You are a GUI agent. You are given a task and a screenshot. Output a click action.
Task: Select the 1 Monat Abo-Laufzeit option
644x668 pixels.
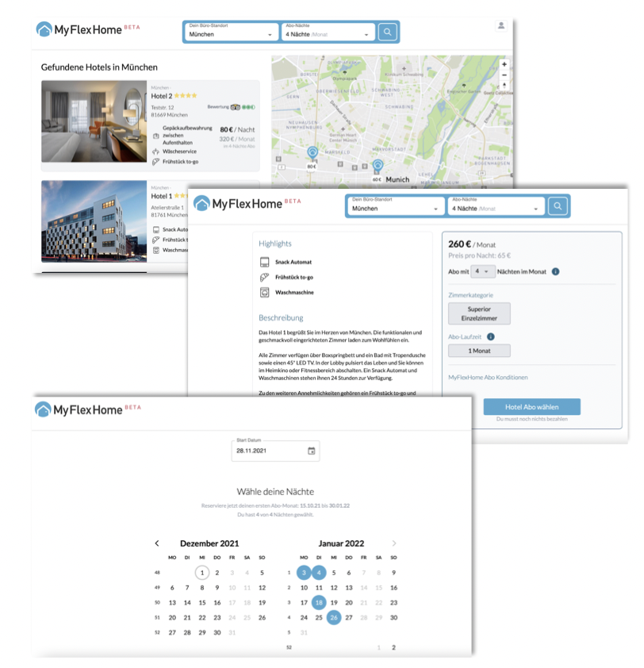pyautogui.click(x=479, y=351)
